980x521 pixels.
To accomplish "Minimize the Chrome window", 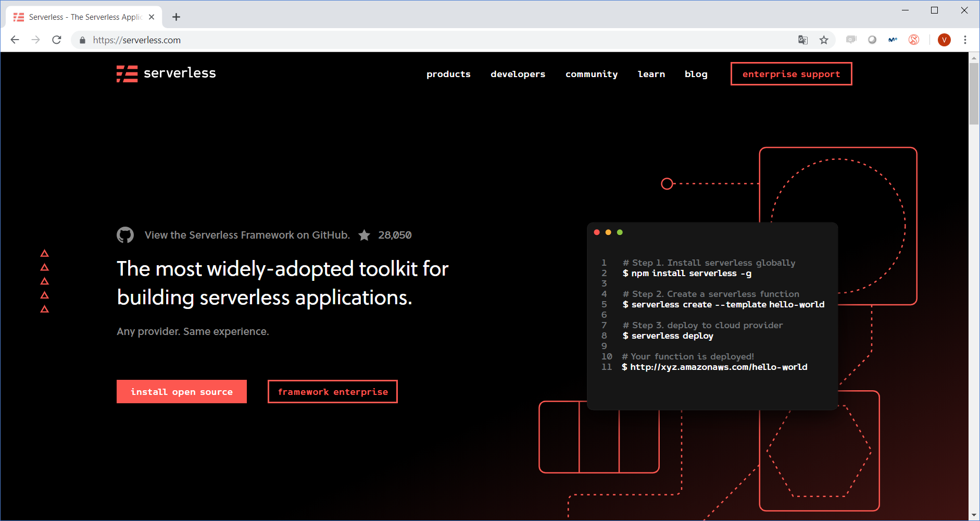I will [906, 10].
